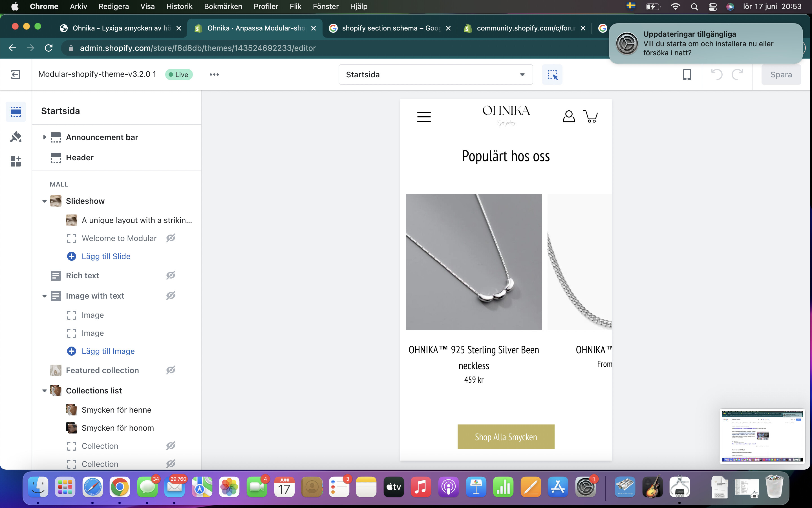Collapse the Image with text section
Screen dimensions: 812x508
pyautogui.click(x=44, y=296)
